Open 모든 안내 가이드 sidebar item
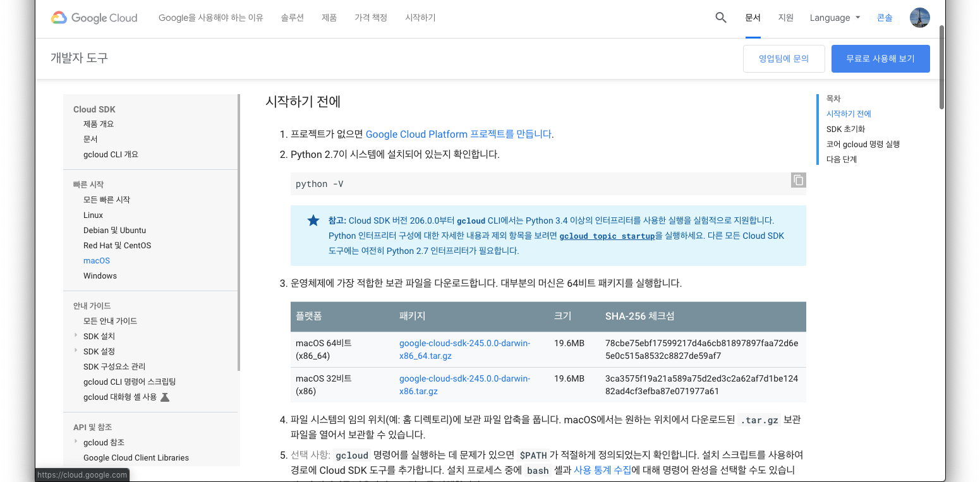This screenshot has height=482, width=980. (x=110, y=321)
